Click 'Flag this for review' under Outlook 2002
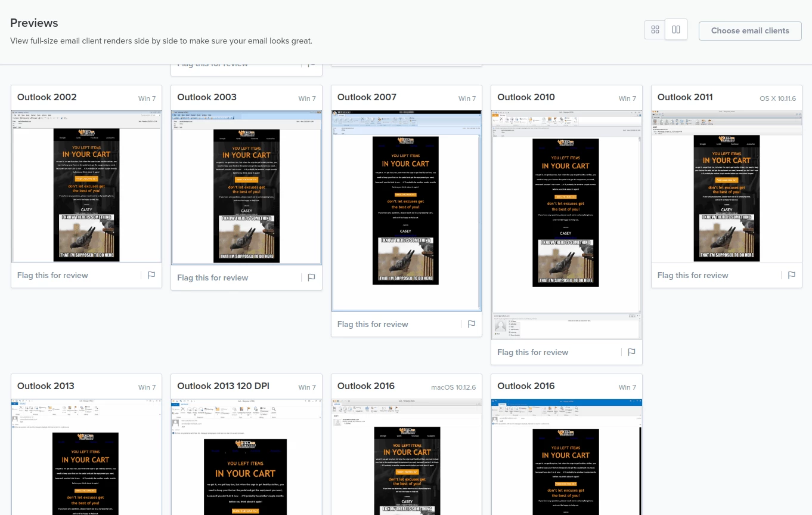 pos(52,275)
